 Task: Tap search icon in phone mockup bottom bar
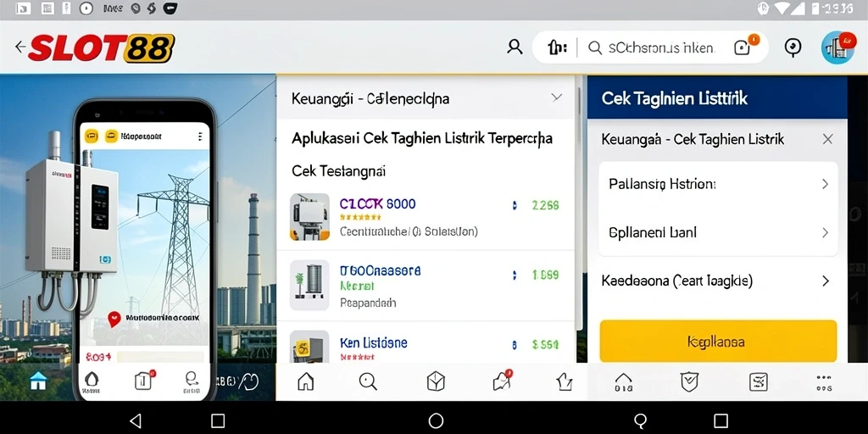click(192, 380)
